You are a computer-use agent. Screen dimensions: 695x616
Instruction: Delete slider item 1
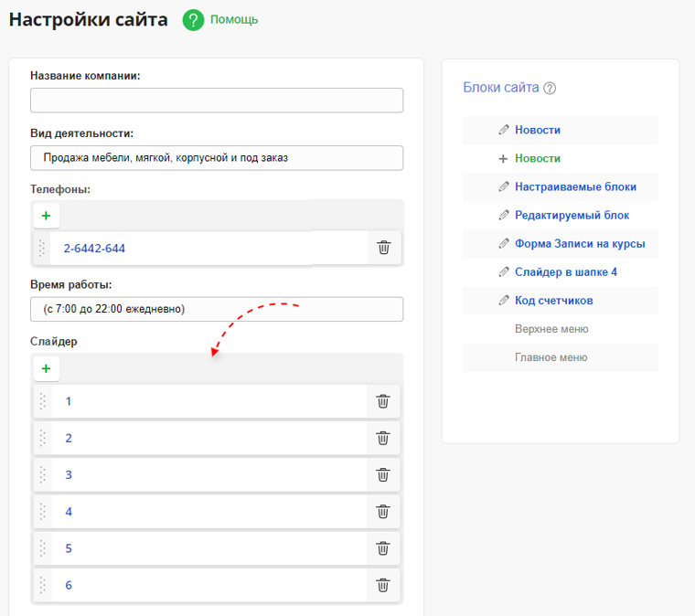[x=383, y=401]
